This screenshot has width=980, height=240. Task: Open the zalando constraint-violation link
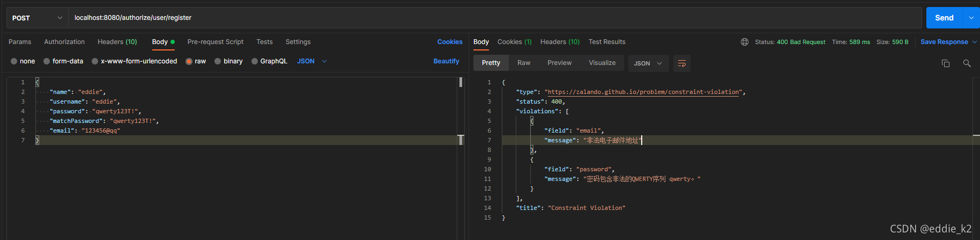[x=644, y=92]
